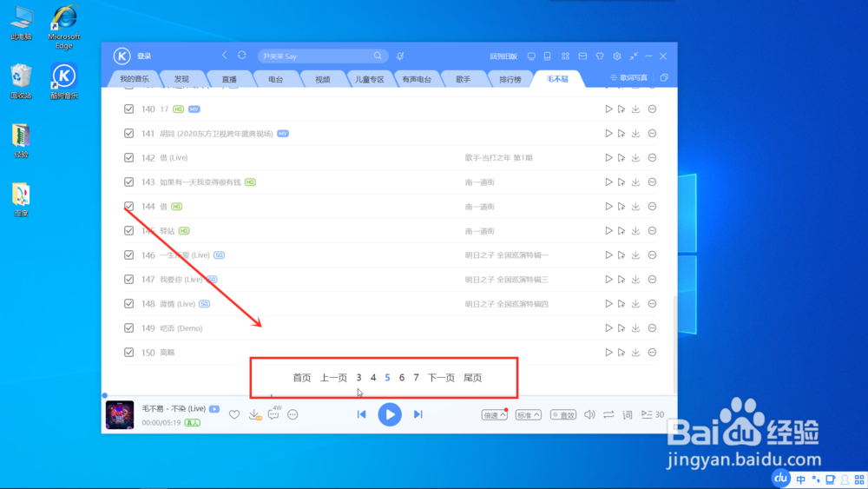The image size is (868, 489).
Task: Open more options for song 143
Action: coord(652,182)
